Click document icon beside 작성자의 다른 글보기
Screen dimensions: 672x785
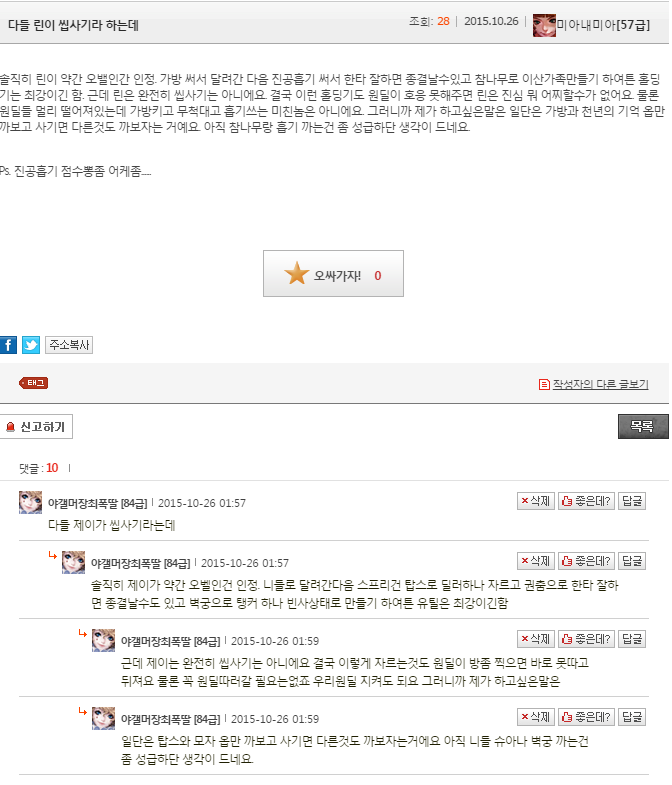point(544,384)
